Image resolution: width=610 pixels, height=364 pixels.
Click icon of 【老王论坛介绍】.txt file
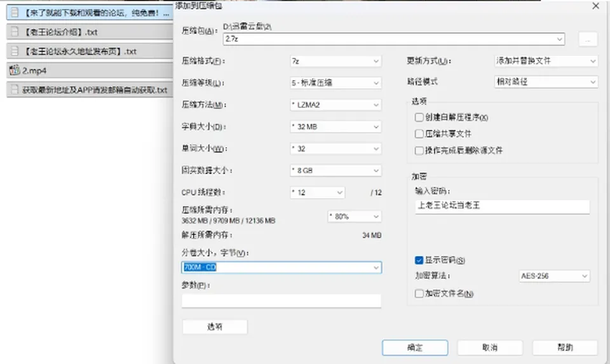pos(15,32)
